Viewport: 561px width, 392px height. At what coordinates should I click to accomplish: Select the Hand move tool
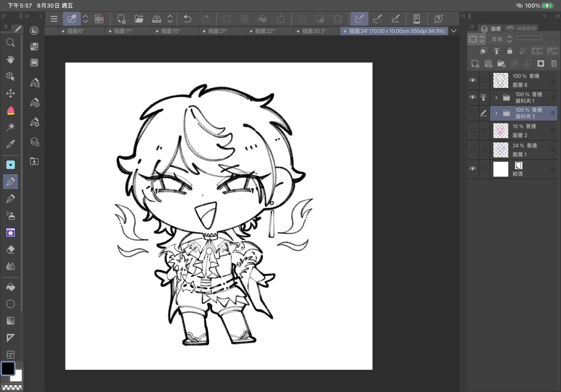[x=10, y=59]
